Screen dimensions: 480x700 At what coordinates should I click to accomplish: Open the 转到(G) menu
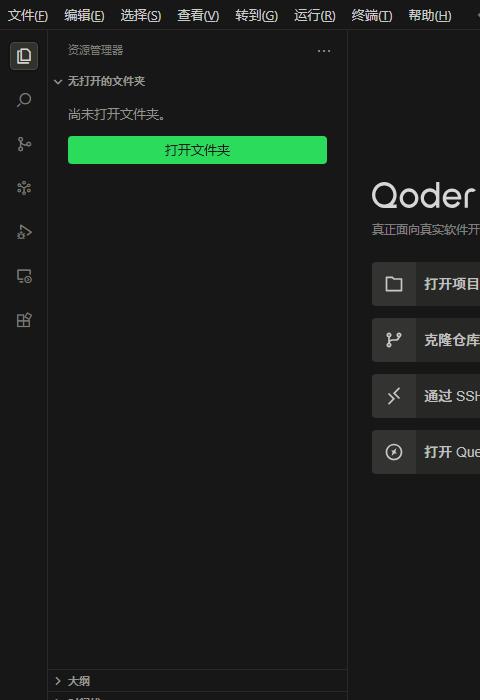(256, 16)
